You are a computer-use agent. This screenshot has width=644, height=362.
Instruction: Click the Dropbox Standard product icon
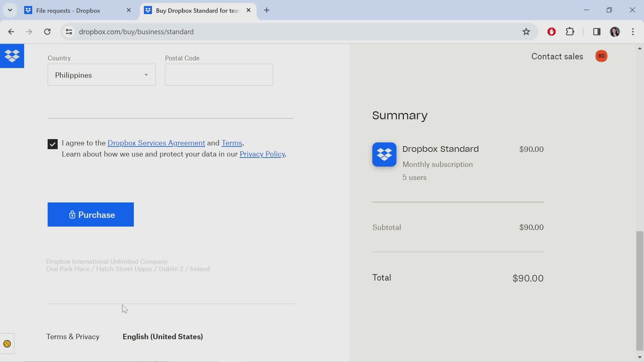(384, 155)
